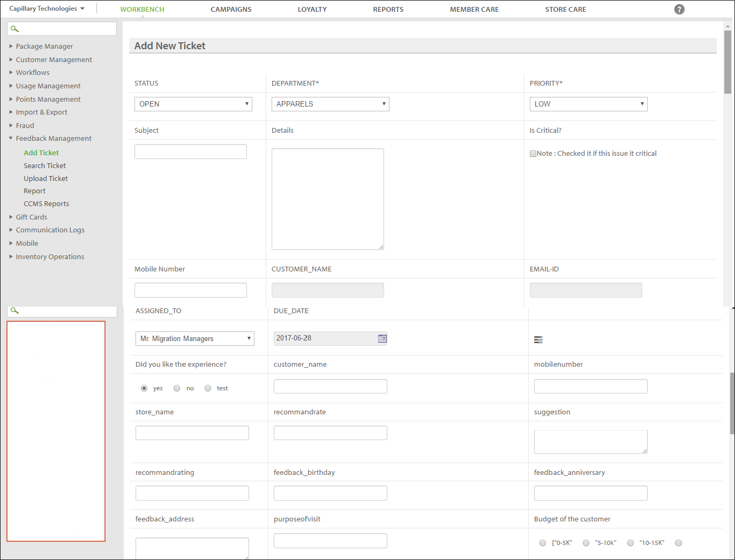This screenshot has height=560, width=735.
Task: Click the lowercase customer_name input field
Action: click(x=331, y=386)
